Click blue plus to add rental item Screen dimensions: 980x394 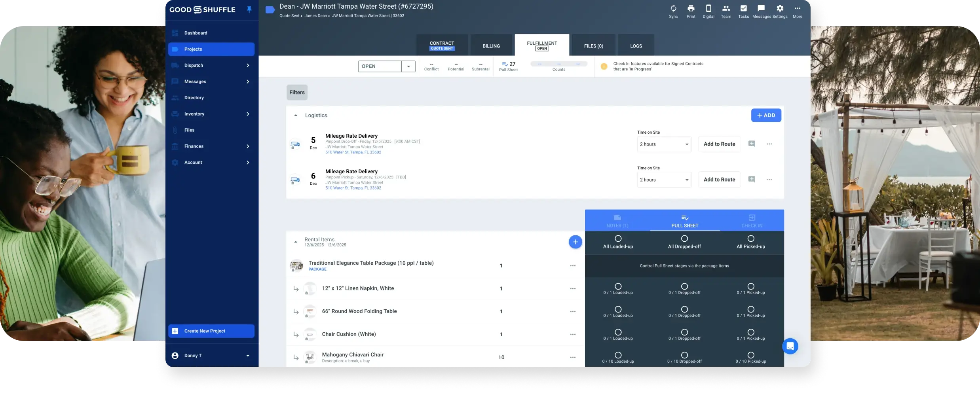pos(575,242)
